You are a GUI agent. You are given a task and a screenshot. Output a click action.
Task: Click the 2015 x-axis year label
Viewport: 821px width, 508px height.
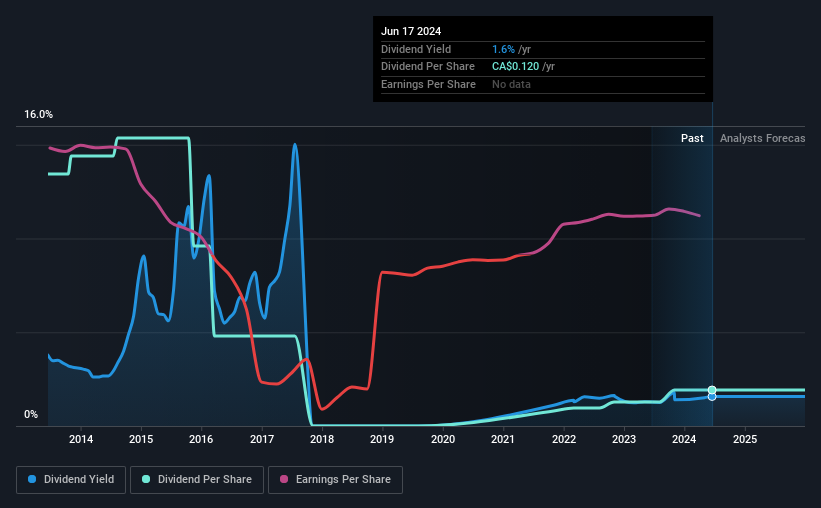point(141,439)
